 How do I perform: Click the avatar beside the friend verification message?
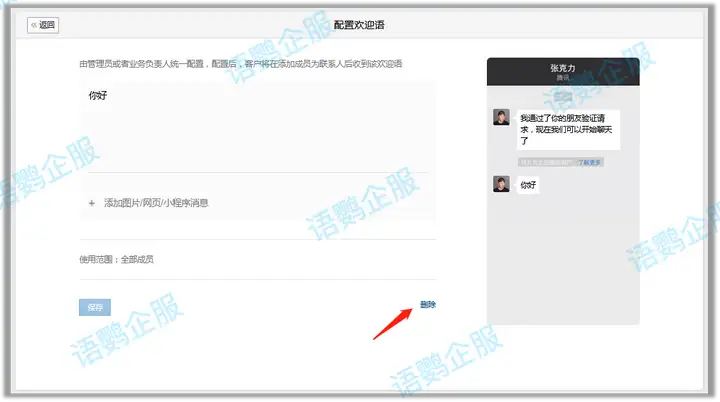click(x=501, y=117)
